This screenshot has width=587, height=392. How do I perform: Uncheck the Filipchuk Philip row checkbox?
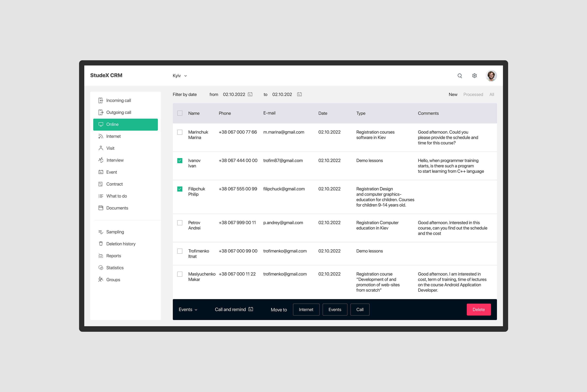click(180, 189)
